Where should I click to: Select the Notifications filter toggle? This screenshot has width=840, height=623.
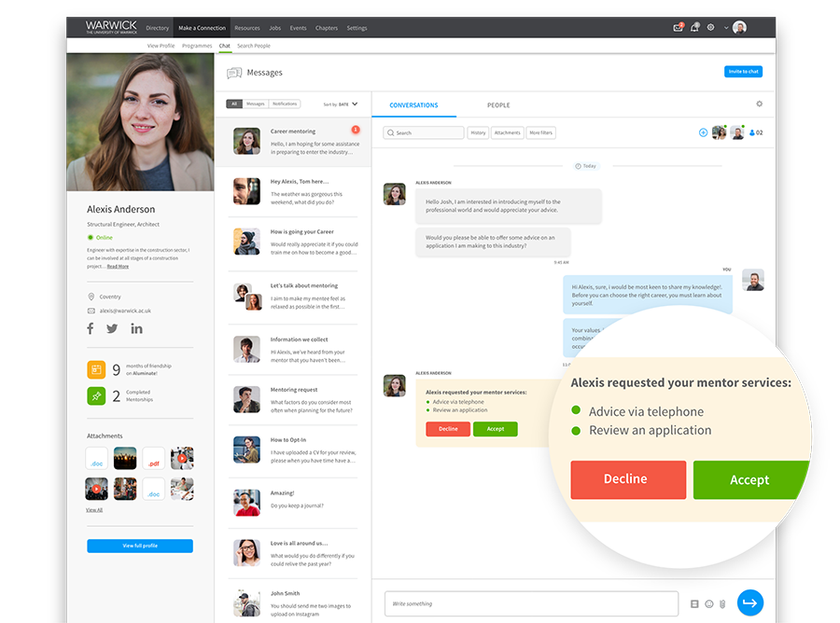coord(285,104)
